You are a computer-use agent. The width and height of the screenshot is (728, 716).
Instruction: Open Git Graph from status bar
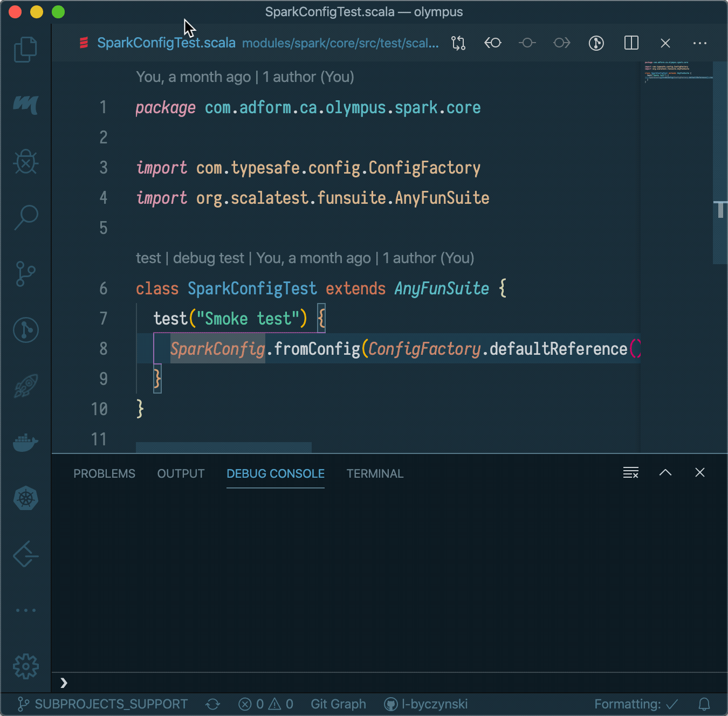point(338,704)
